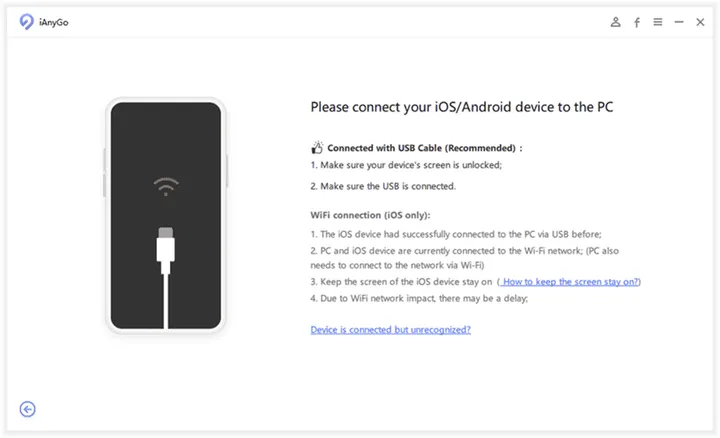Click the "device's screen is unlocked" step

[x=406, y=165]
